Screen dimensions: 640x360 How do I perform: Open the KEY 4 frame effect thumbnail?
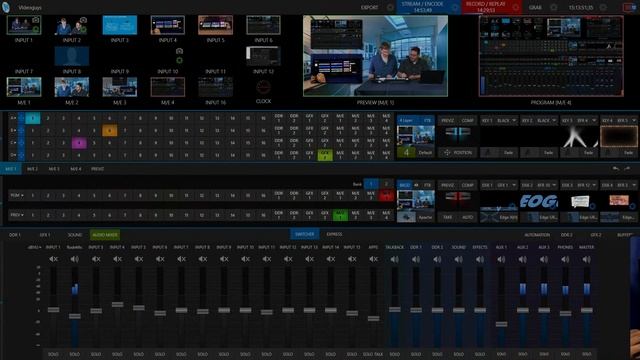coord(619,137)
